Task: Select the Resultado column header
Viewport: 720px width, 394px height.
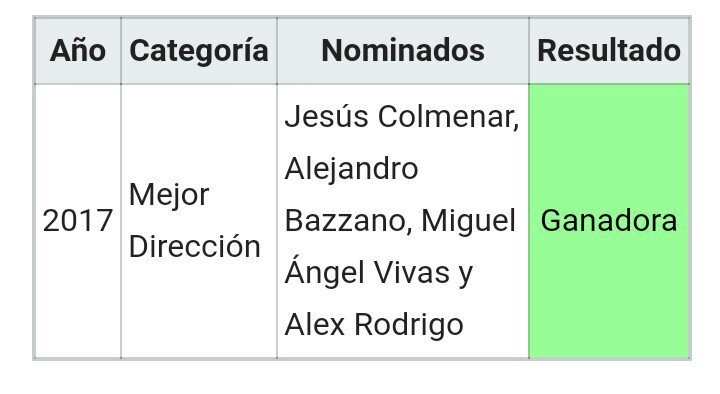Action: click(x=609, y=50)
